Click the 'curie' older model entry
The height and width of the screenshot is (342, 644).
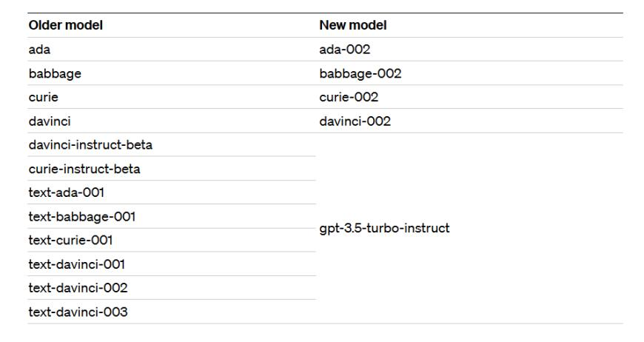tap(42, 97)
